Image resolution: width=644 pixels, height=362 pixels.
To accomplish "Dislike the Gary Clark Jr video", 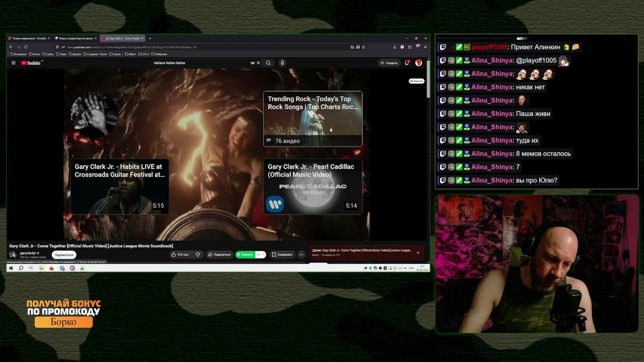I will [198, 254].
